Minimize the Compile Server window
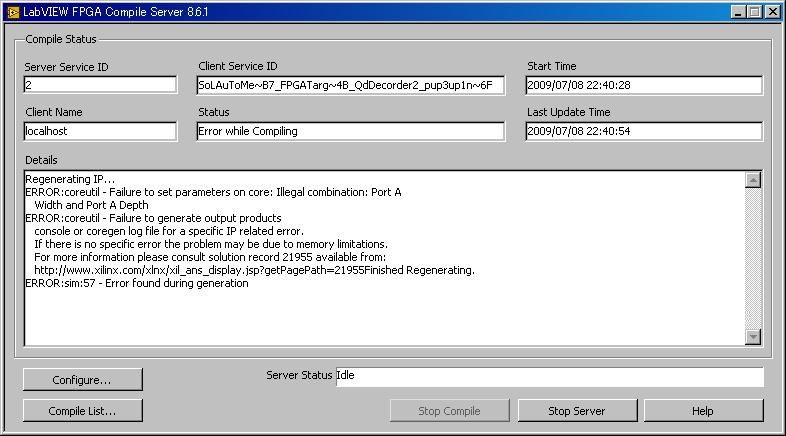 point(738,12)
